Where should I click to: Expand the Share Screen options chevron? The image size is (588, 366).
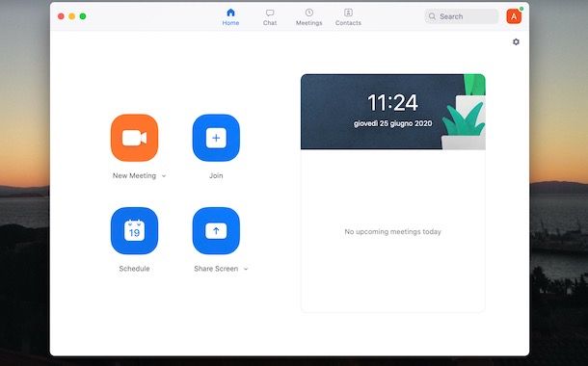(x=246, y=269)
